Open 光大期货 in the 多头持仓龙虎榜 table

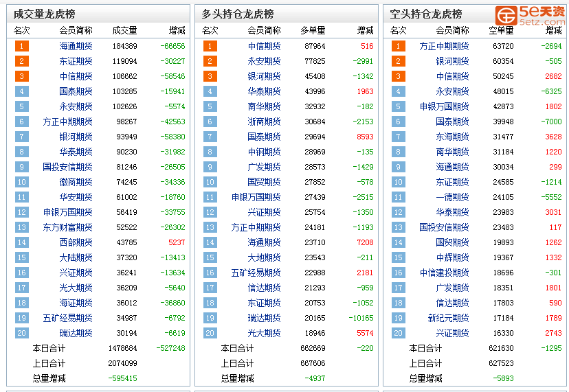click(264, 333)
